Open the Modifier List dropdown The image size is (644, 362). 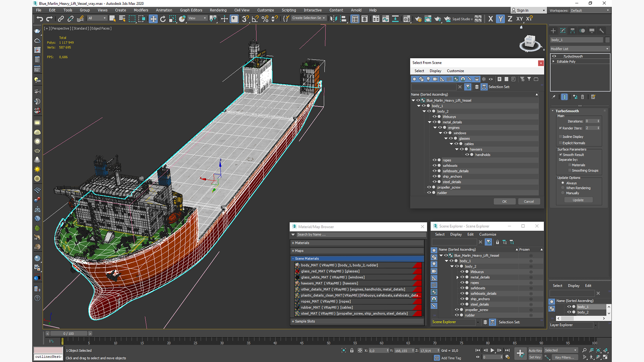pyautogui.click(x=580, y=49)
